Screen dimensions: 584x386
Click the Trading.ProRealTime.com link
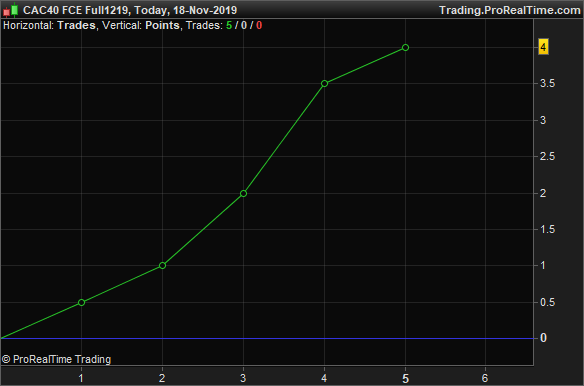click(509, 10)
